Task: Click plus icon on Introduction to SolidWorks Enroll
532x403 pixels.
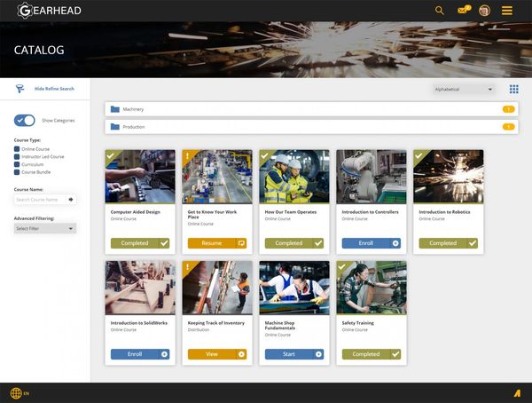Action: tap(164, 354)
